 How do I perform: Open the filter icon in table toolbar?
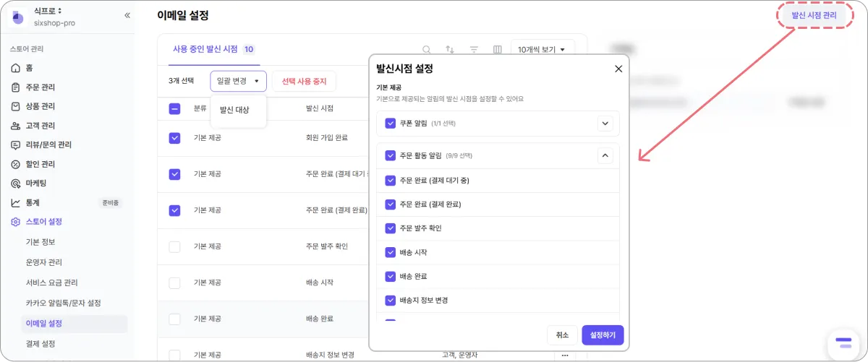(x=474, y=50)
